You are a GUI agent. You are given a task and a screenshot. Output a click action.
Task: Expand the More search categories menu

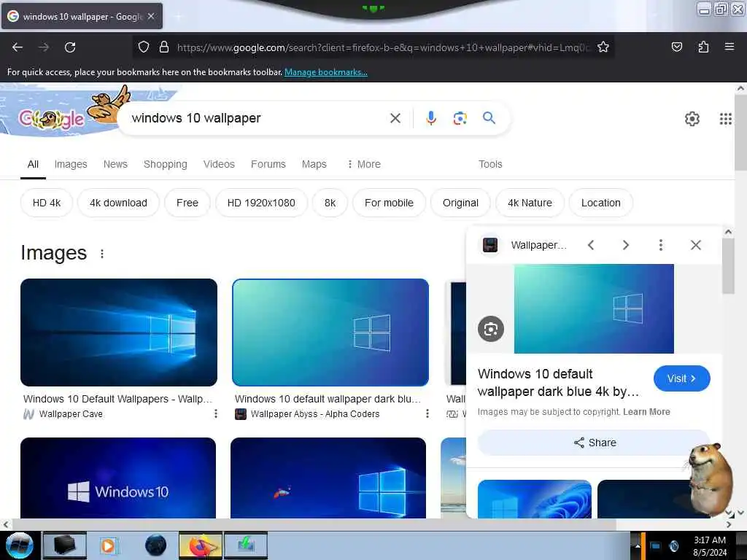coord(364,164)
